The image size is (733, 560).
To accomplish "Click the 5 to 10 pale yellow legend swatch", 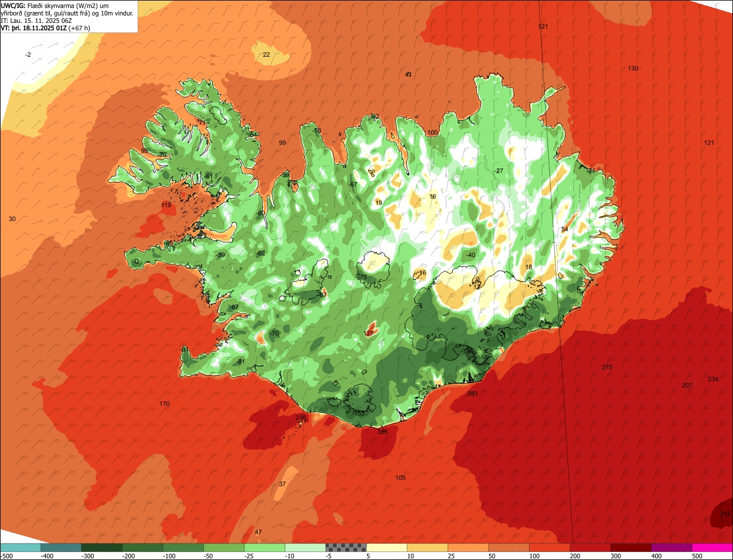I will [x=386, y=547].
